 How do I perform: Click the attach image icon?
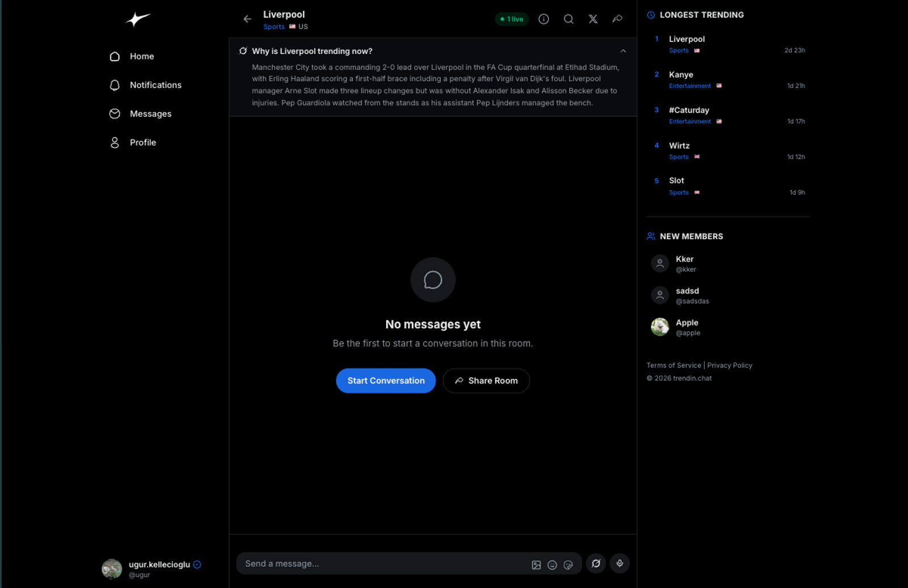coord(536,565)
